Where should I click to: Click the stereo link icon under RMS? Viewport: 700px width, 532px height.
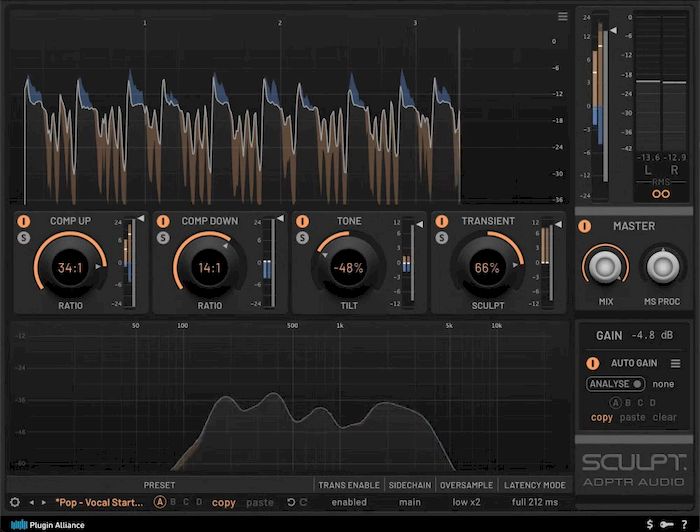(x=661, y=194)
